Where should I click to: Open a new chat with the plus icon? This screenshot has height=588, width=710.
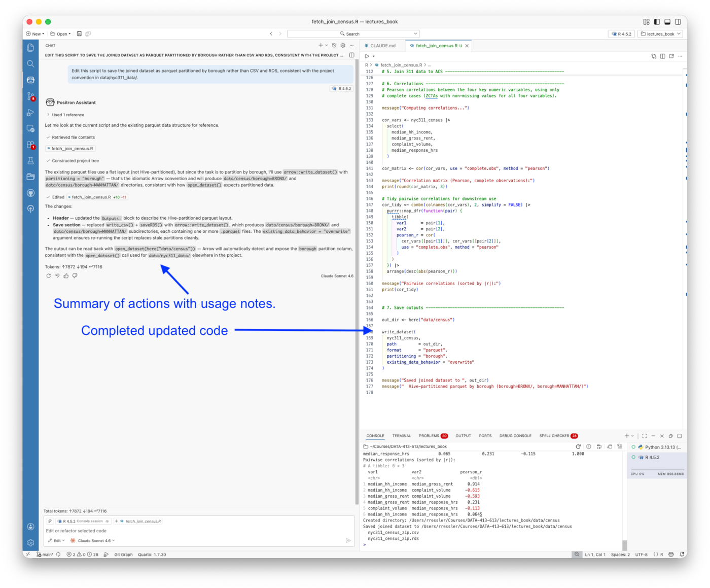tap(320, 45)
